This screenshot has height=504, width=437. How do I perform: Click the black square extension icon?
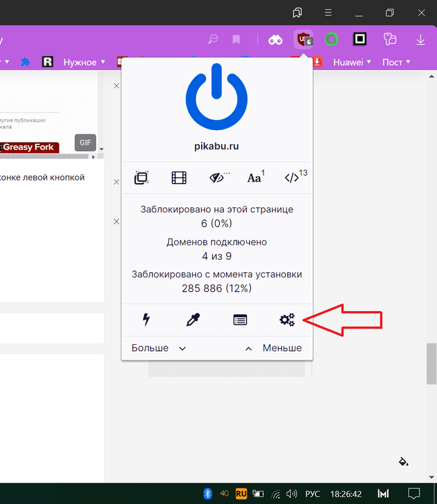360,39
